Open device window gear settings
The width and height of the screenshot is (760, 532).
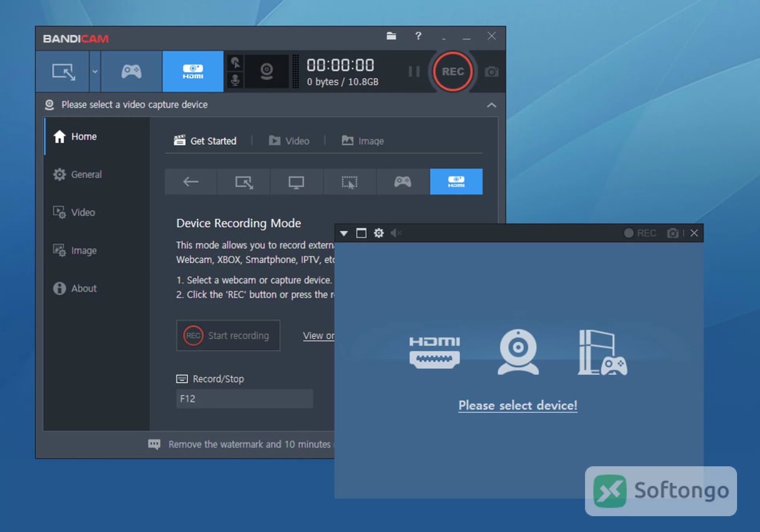tap(379, 233)
